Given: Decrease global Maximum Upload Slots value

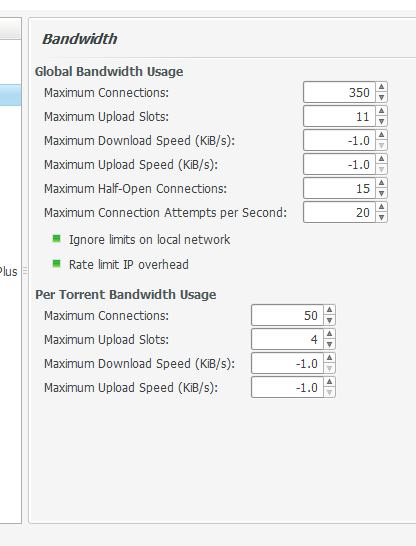Looking at the screenshot, I should click(x=382, y=122).
